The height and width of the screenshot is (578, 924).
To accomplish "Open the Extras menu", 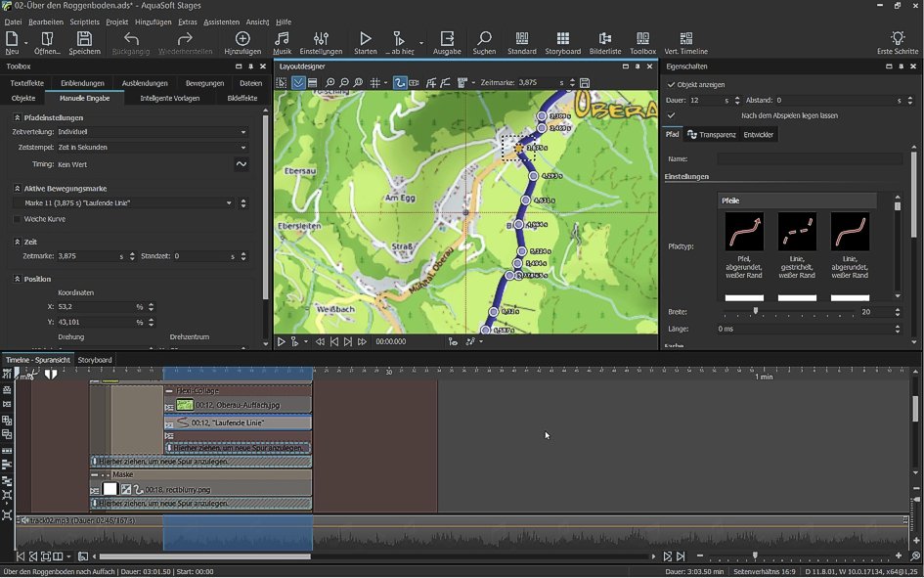I will (x=188, y=22).
